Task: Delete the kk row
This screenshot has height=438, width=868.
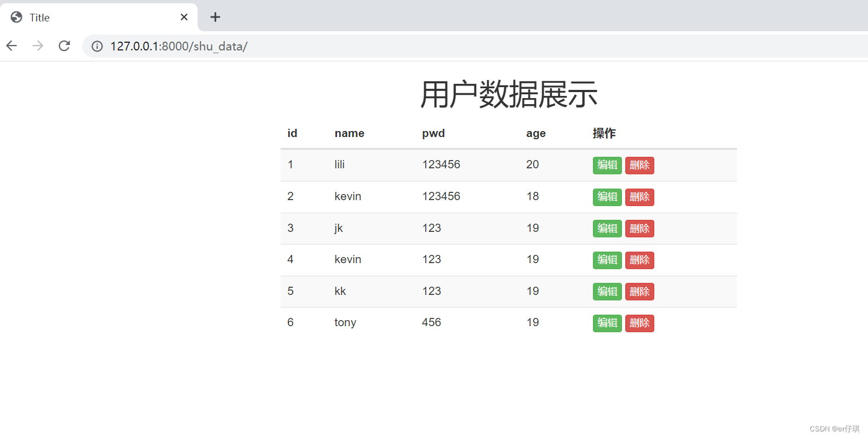Action: [639, 292]
